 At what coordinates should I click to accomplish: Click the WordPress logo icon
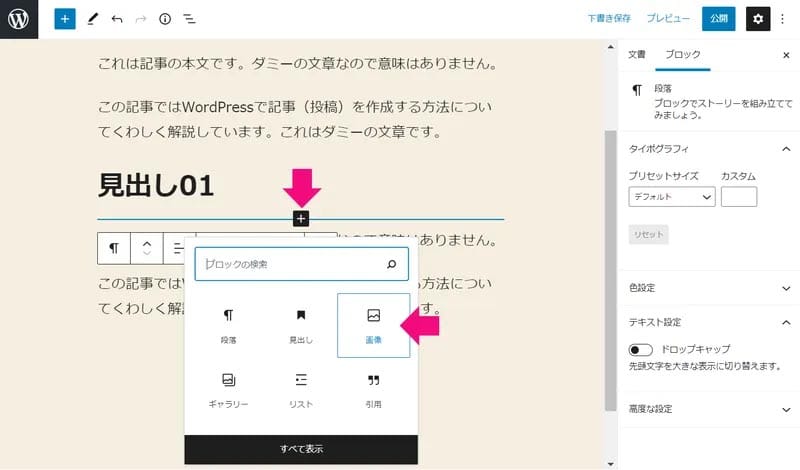(19, 19)
